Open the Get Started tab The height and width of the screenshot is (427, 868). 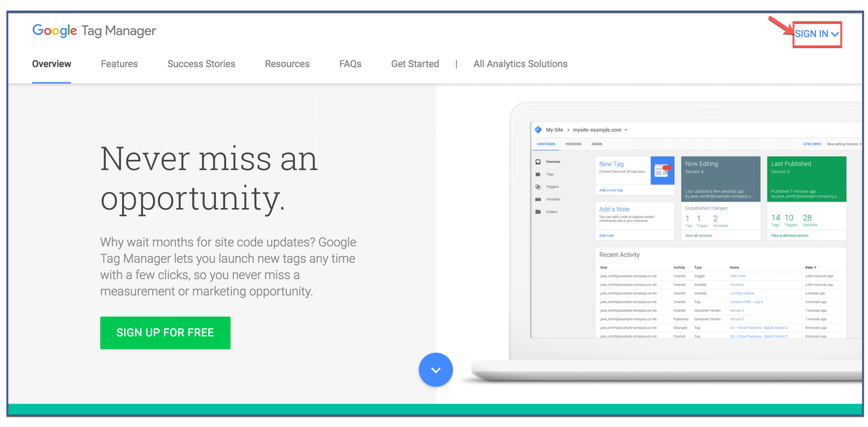point(415,64)
